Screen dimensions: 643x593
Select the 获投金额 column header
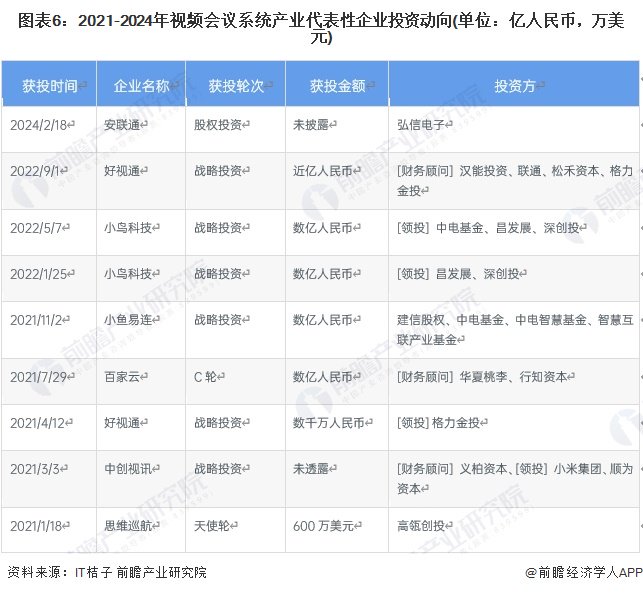pos(336,85)
